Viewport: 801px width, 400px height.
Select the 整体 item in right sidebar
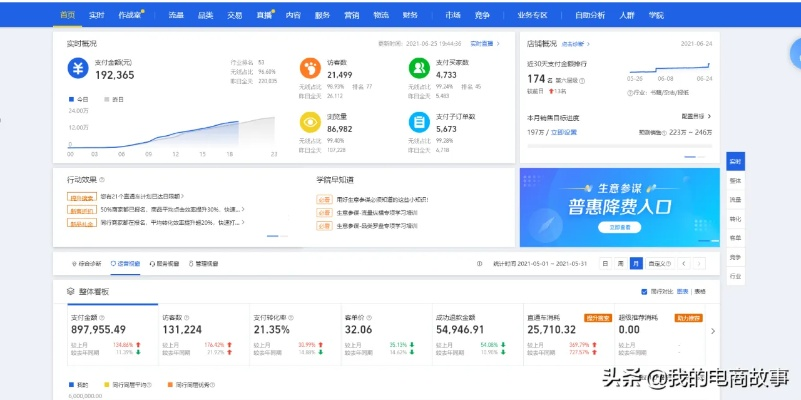coord(736,180)
